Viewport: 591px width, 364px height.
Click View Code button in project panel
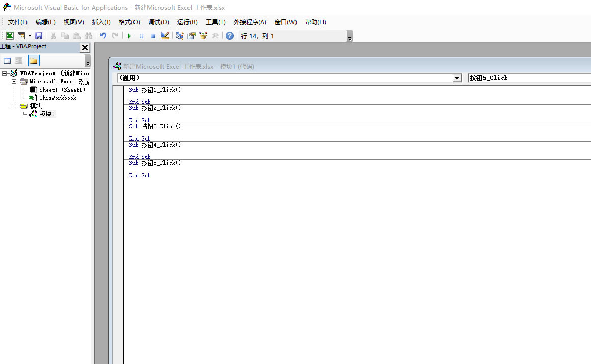[8, 61]
